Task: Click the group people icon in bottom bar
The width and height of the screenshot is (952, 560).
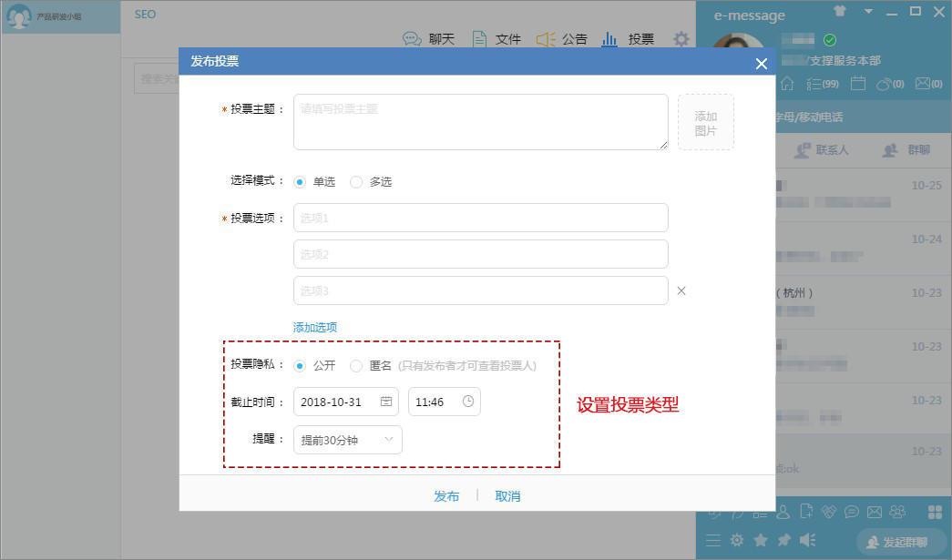Action: click(x=896, y=512)
